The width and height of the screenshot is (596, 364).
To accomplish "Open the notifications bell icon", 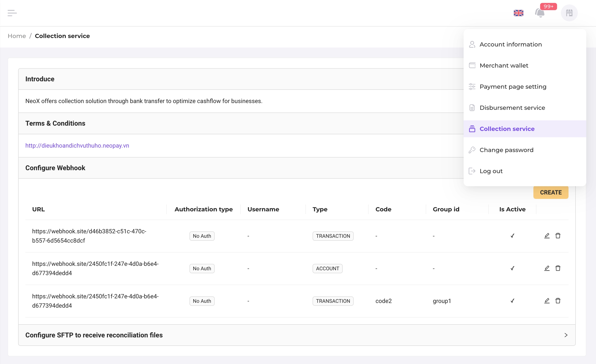I will coord(540,13).
